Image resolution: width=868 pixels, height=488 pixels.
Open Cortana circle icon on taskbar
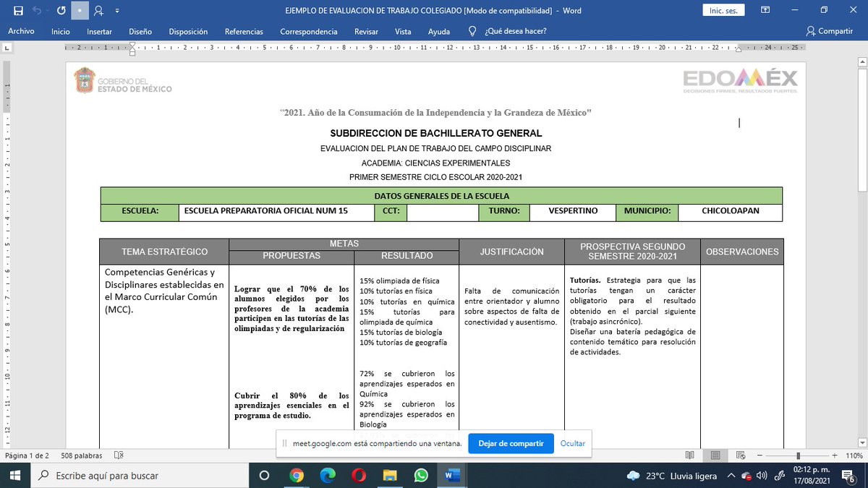click(264, 476)
